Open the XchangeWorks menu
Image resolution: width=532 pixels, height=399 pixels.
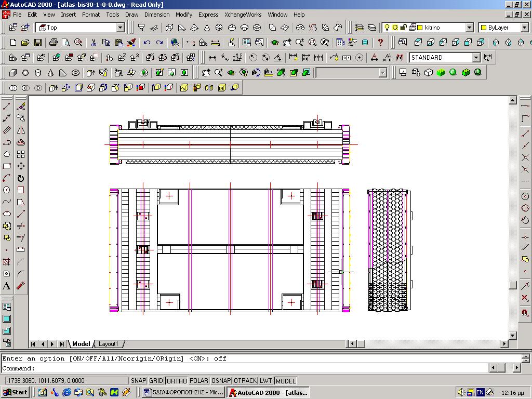pyautogui.click(x=243, y=15)
